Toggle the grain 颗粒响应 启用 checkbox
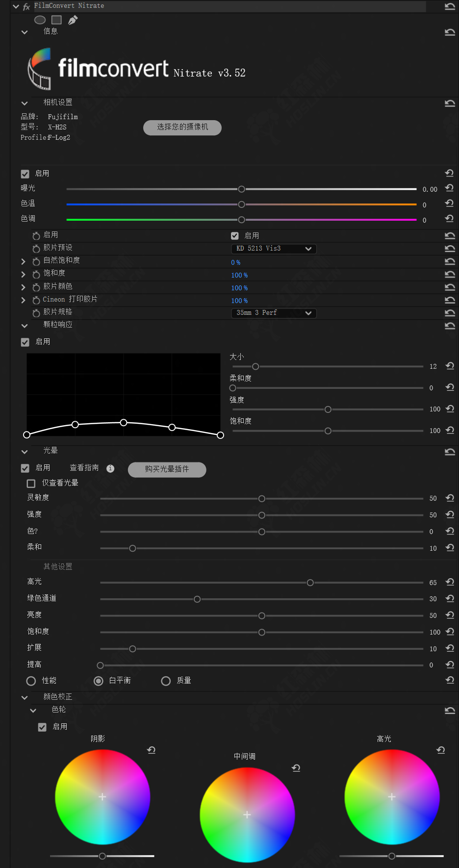The image size is (459, 868). coord(25,342)
